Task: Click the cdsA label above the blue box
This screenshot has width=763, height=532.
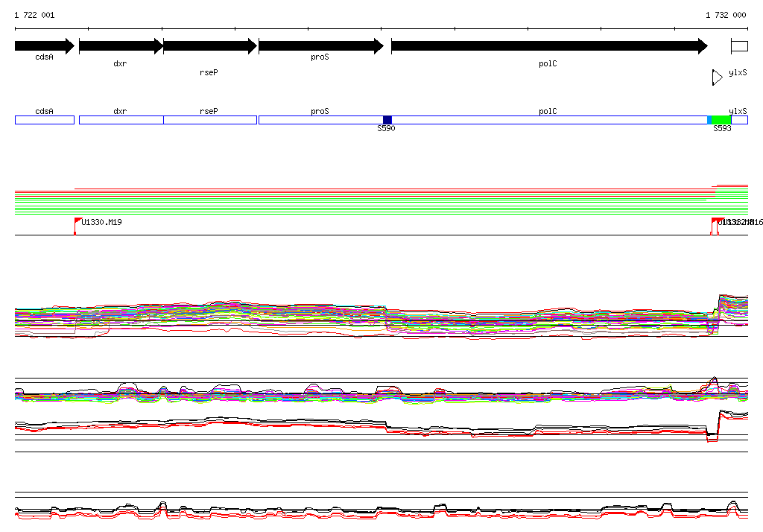Action: 44,112
